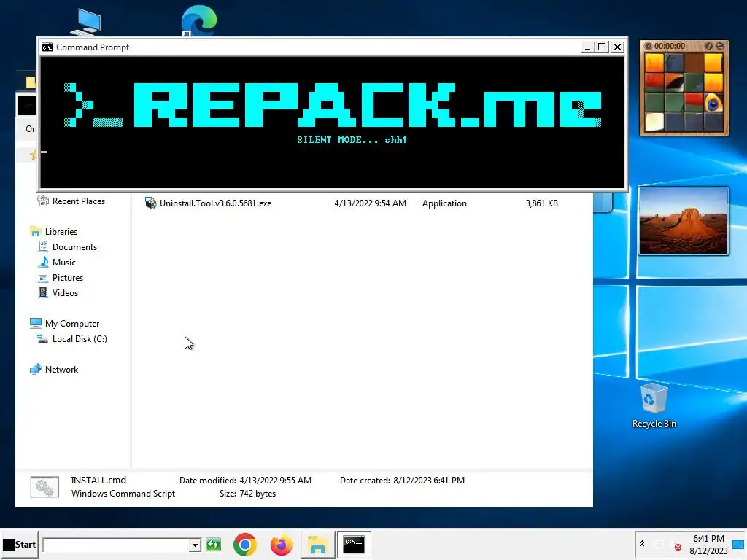Click the white puzzle tile
This screenshot has width=747, height=560.
(654, 122)
